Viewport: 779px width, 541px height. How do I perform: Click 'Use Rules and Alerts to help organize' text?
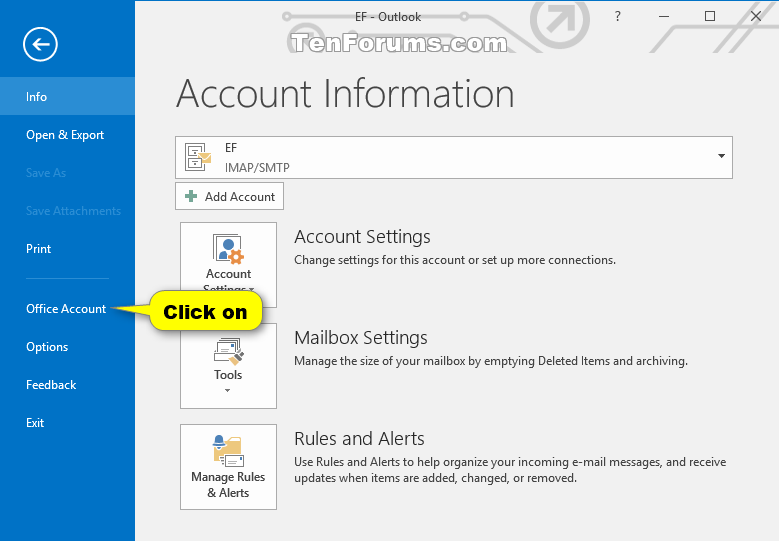[510, 470]
